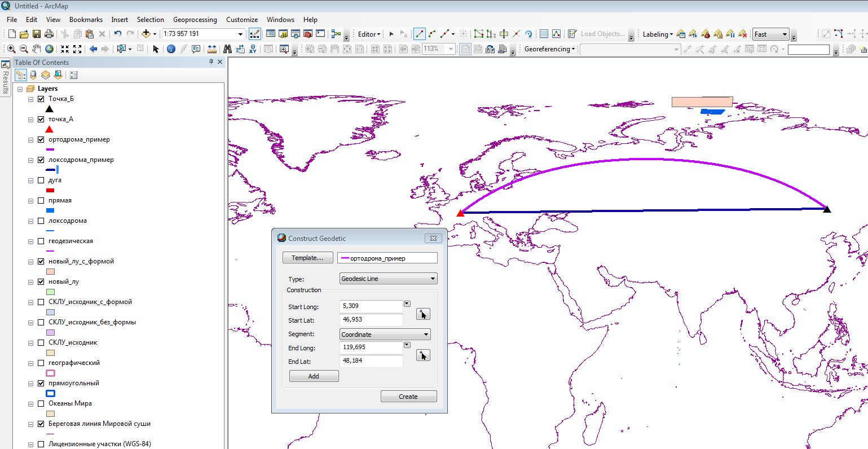Click the Create button in Construct Geodetic
Image resolution: width=868 pixels, height=449 pixels.
tap(408, 397)
